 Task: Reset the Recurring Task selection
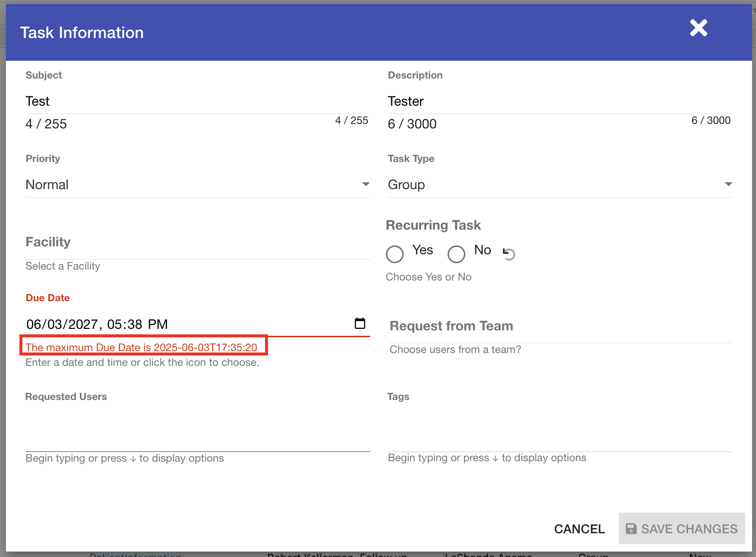coord(509,254)
